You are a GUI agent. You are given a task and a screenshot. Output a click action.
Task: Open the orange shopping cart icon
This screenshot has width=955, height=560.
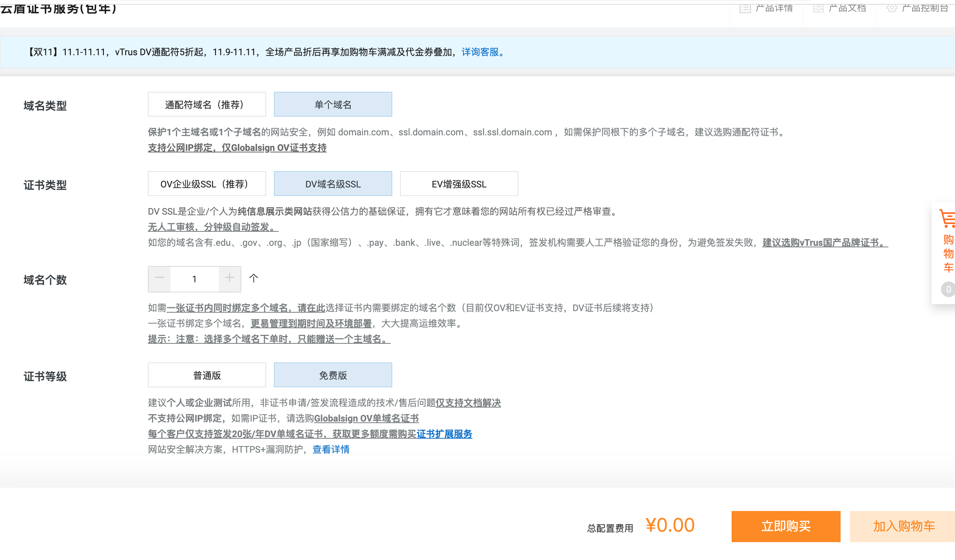(x=947, y=219)
